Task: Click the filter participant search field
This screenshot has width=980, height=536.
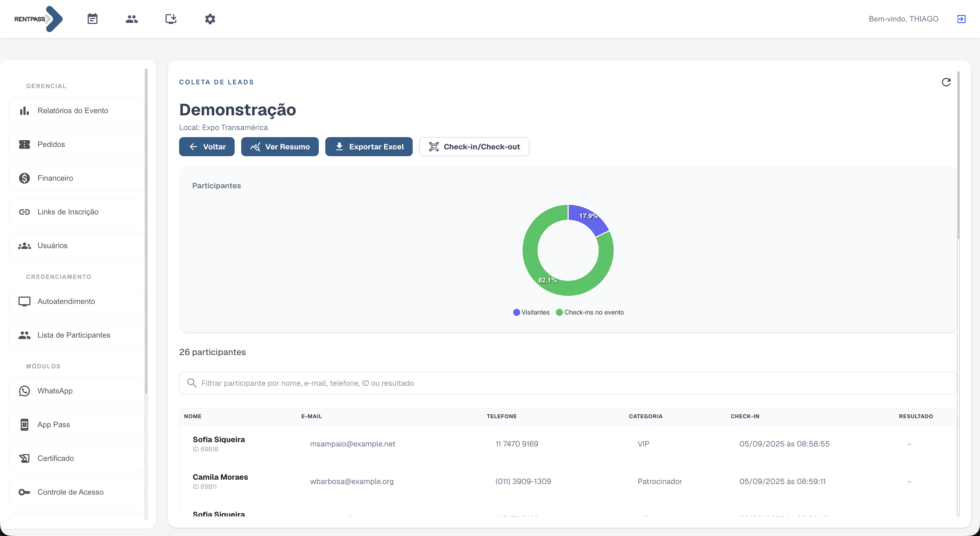Action: tap(568, 383)
